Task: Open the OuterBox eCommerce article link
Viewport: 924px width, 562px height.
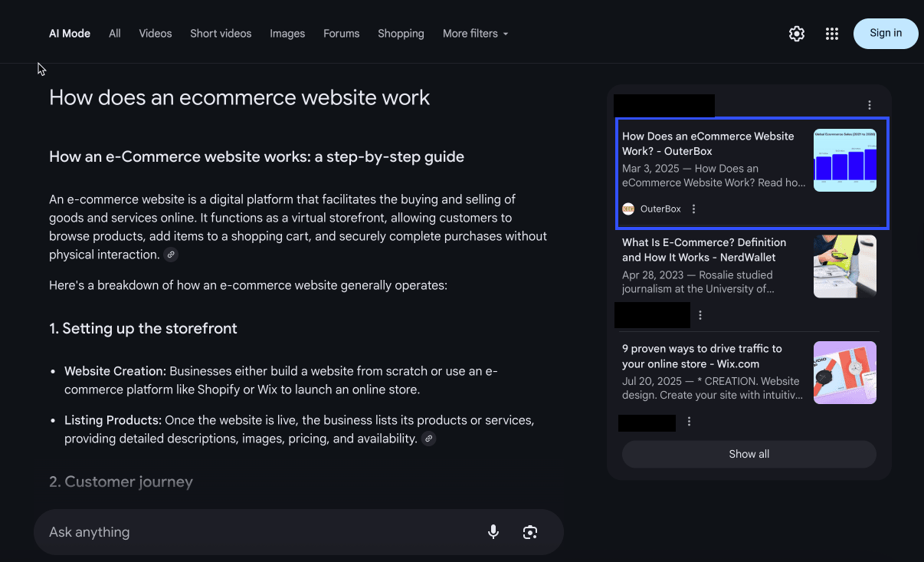Action: (x=708, y=143)
